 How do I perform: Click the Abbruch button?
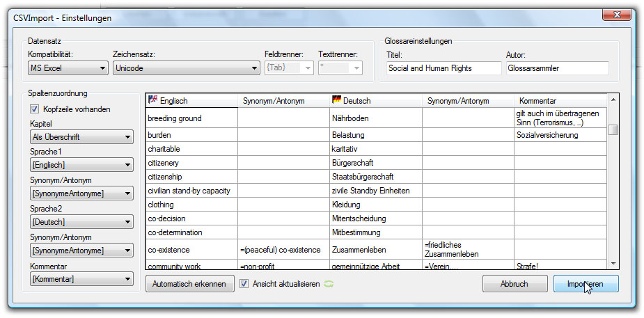point(514,284)
